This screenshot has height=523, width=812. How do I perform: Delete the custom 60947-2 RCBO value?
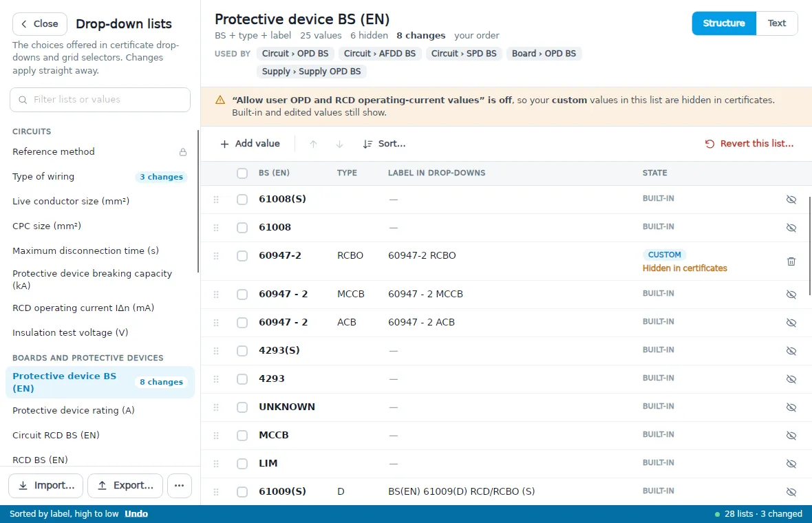(x=791, y=261)
